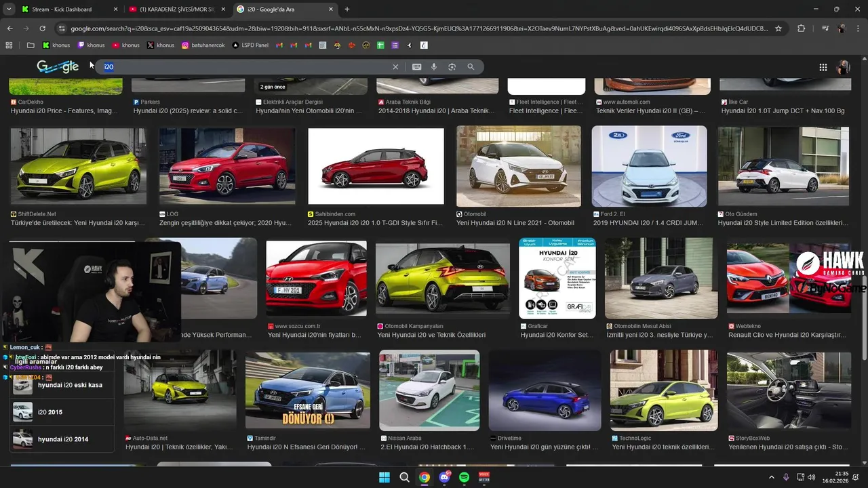The image size is (868, 488).
Task: Open Google account avatar
Action: pyautogui.click(x=844, y=67)
